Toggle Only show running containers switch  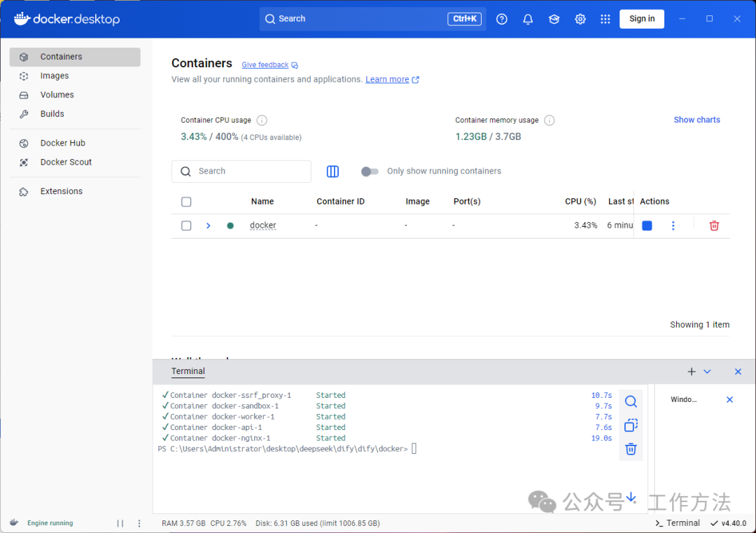coord(370,171)
